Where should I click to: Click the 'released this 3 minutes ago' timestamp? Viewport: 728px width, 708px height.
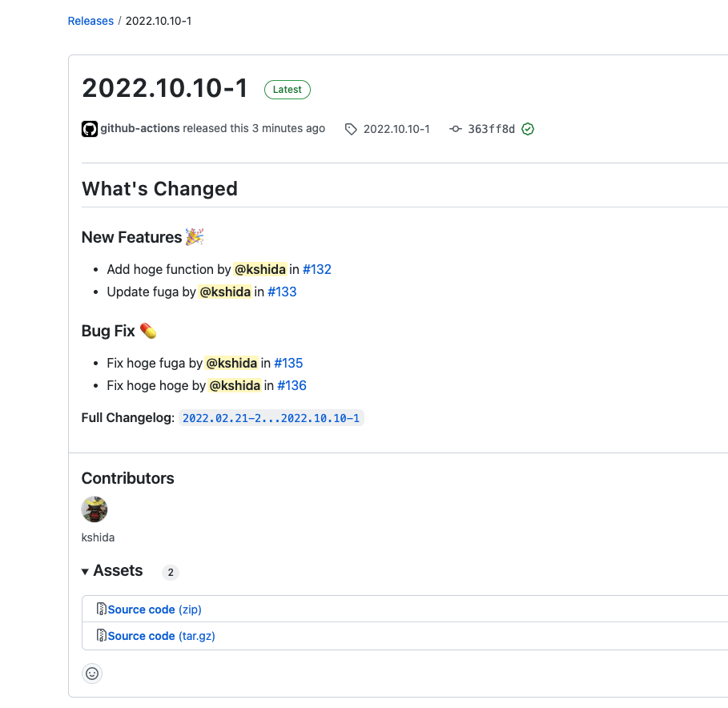[x=254, y=128]
